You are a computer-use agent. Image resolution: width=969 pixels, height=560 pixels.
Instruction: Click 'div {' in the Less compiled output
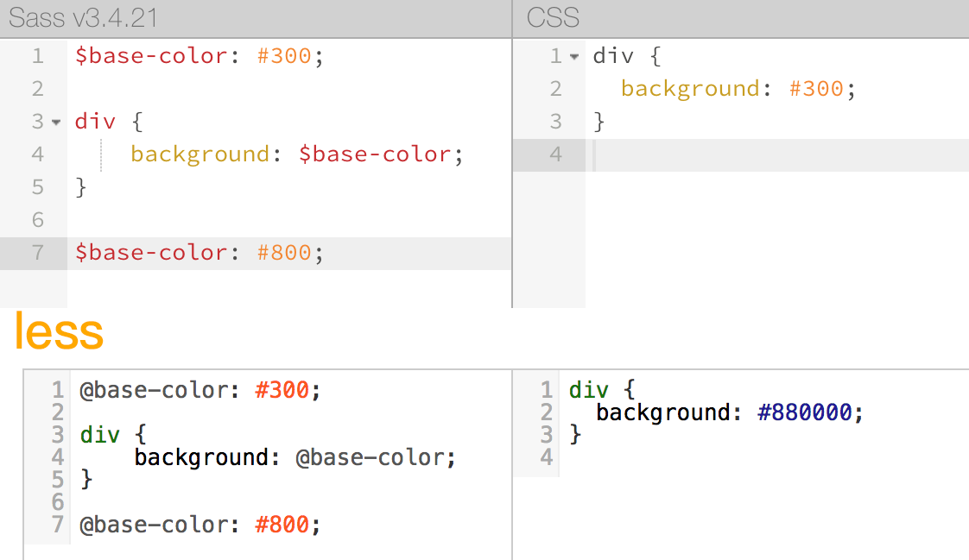(x=602, y=390)
